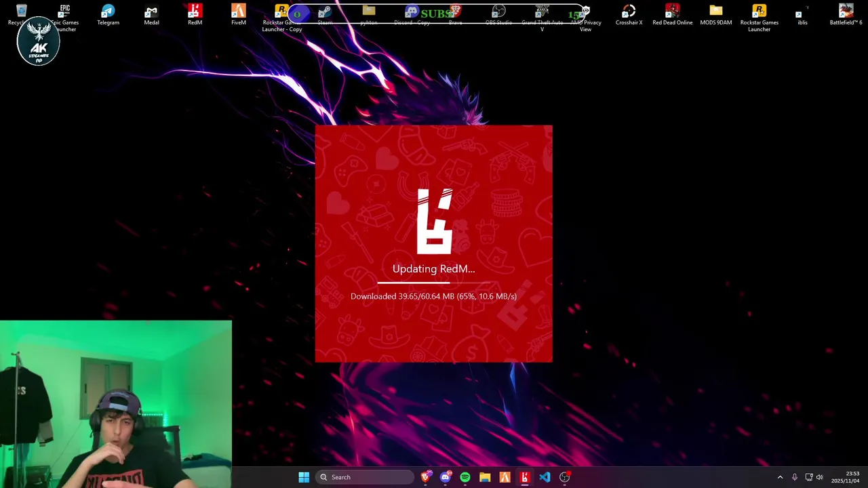Select the Discord - Copy desktop shortcut
The width and height of the screenshot is (868, 488).
pyautogui.click(x=412, y=15)
